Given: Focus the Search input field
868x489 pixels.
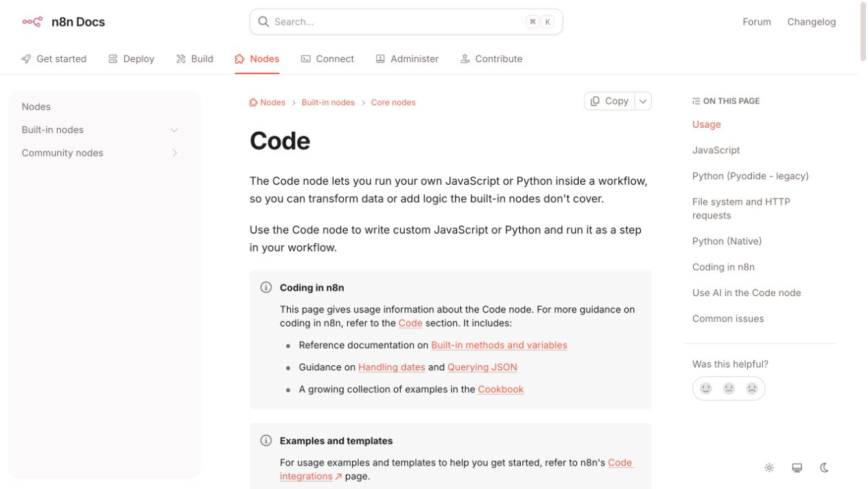Looking at the screenshot, I should click(406, 22).
